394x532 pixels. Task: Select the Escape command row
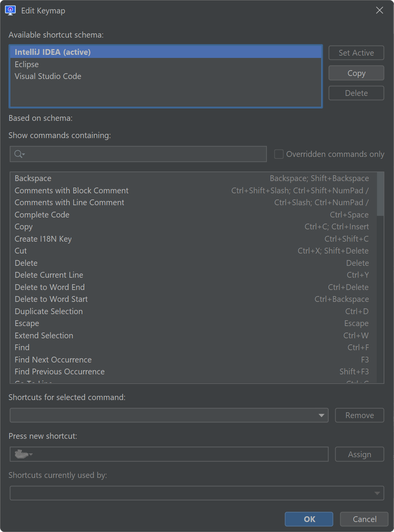coord(193,323)
